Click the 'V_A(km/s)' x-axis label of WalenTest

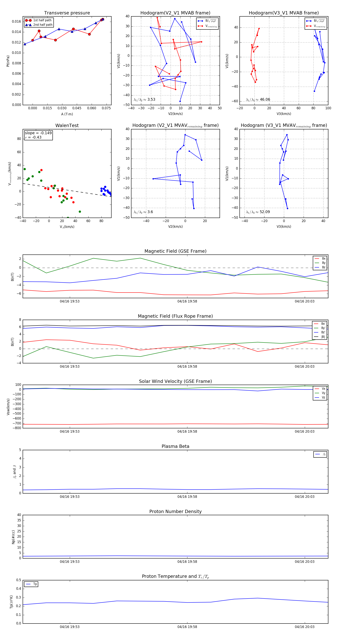(67, 227)
